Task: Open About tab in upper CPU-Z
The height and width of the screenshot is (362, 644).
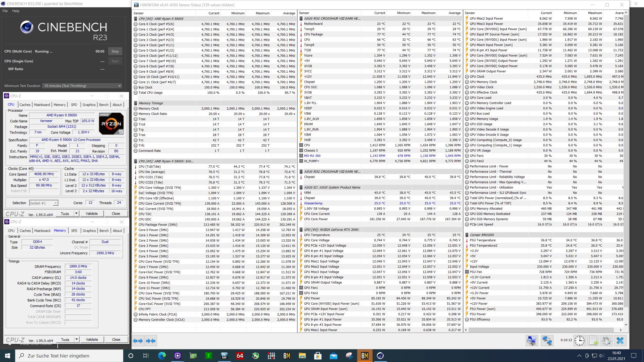Action: [117, 105]
